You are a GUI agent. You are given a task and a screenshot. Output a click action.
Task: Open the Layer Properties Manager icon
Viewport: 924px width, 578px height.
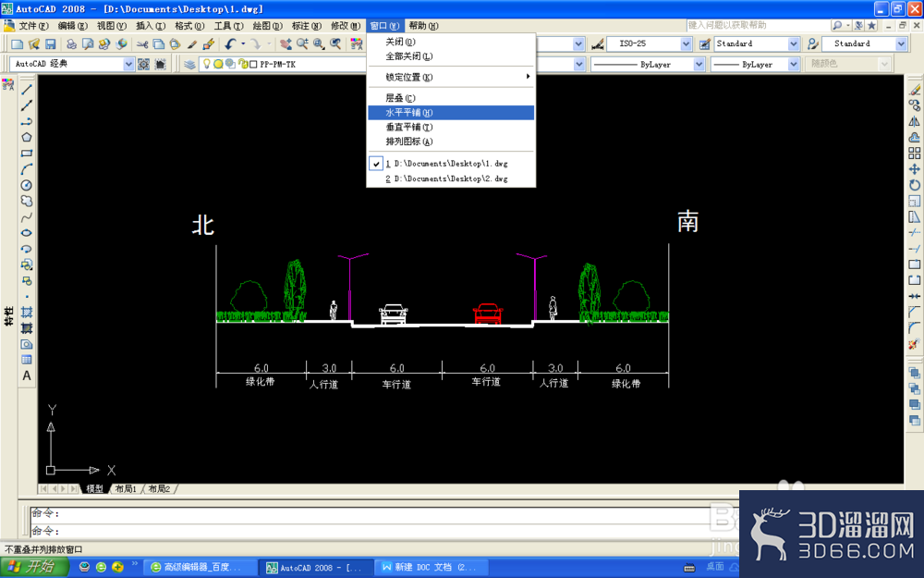tap(189, 65)
